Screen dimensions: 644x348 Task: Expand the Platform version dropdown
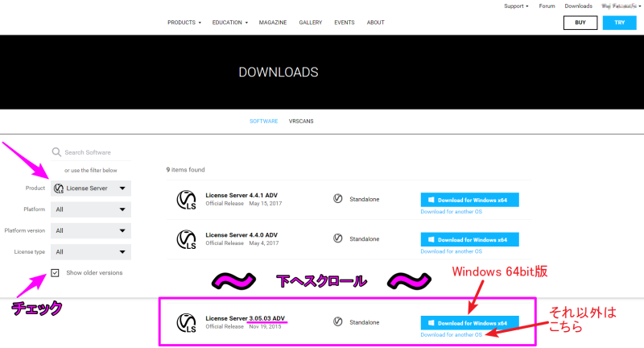pyautogui.click(x=91, y=230)
